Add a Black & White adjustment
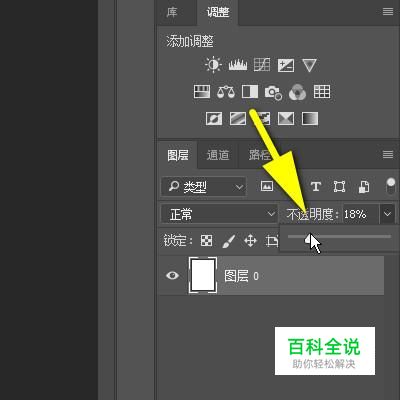Viewport: 400px width, 400px height. click(250, 92)
